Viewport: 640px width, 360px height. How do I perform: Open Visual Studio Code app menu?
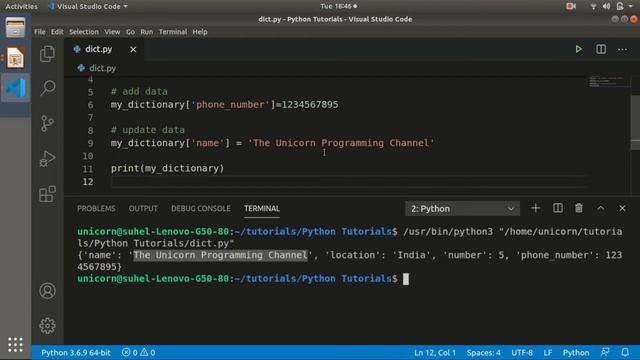[87, 6]
